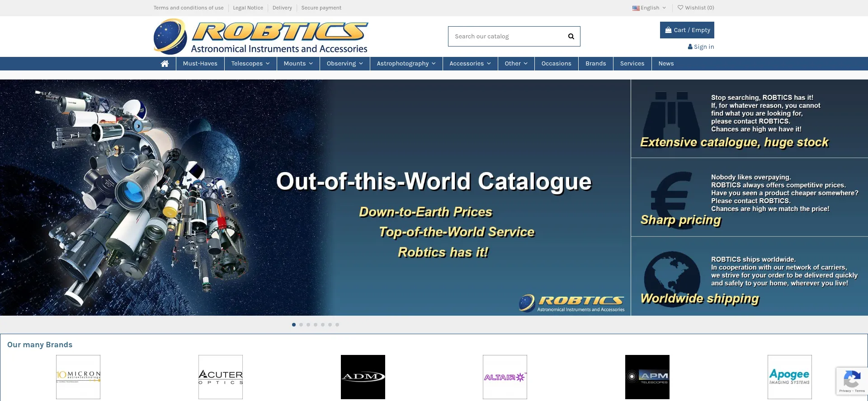Select fifth carousel slide dot

(x=323, y=325)
